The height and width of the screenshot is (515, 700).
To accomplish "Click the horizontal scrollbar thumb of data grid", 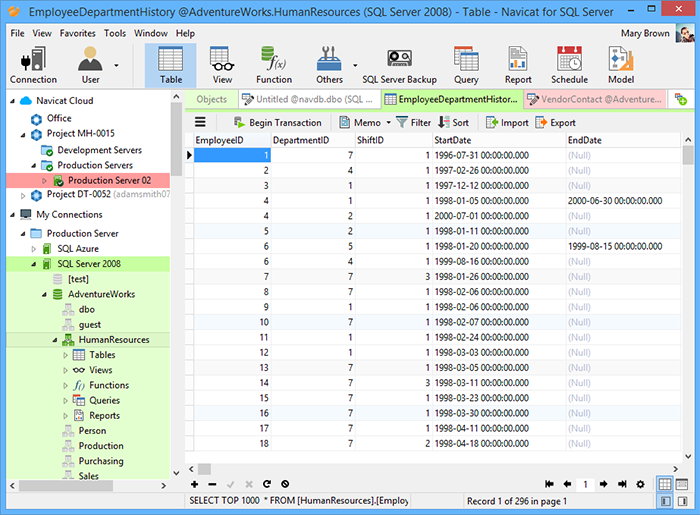I will coord(204,469).
